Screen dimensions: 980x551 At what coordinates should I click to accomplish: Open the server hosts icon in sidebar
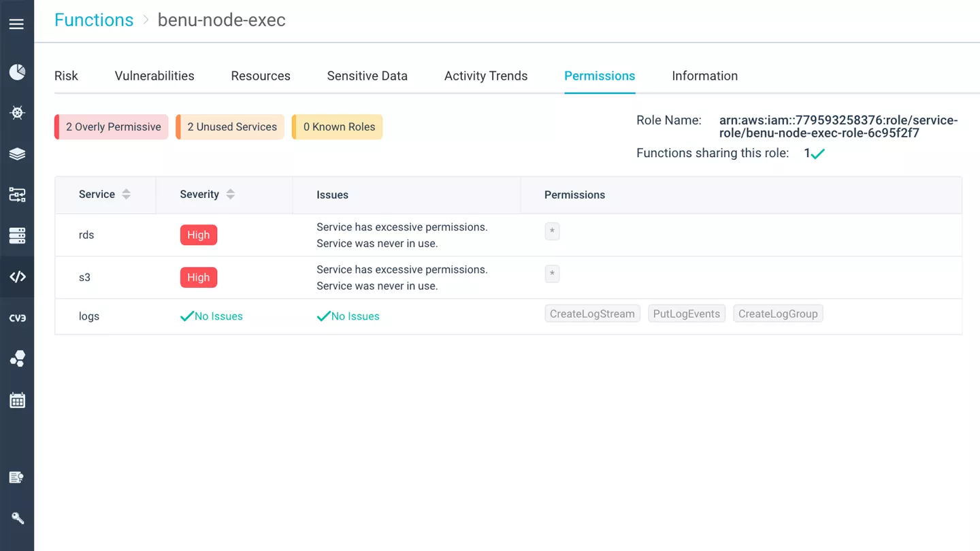(x=17, y=236)
